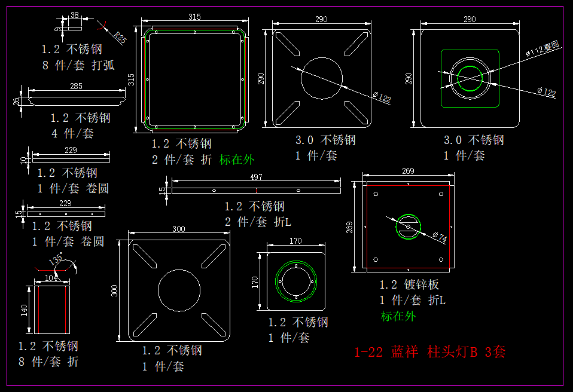573x392 pixels.
Task: Click the 8 件/套 打弧 quantity label
Action: click(78, 65)
